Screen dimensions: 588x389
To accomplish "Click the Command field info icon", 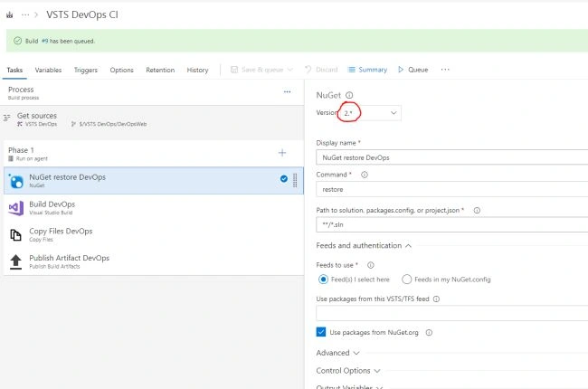I will point(365,175).
